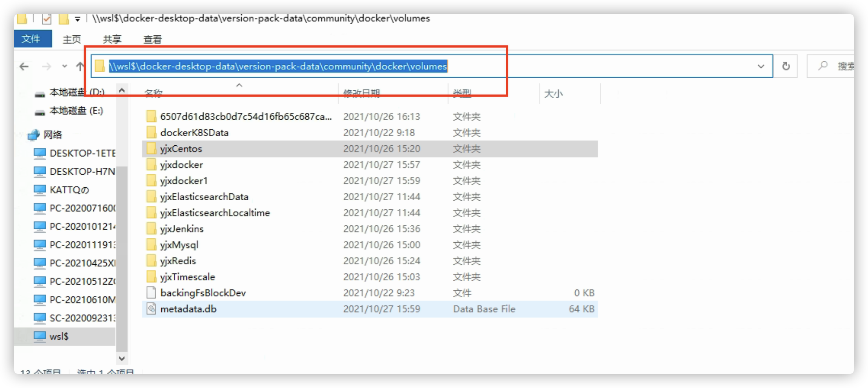Open the yjxMysql folder
This screenshot has height=388, width=868.
179,244
